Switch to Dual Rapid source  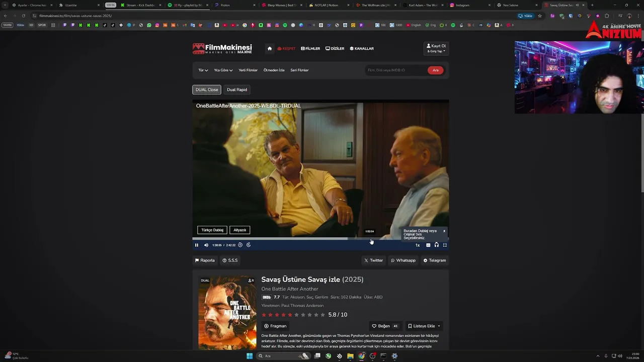(x=237, y=89)
